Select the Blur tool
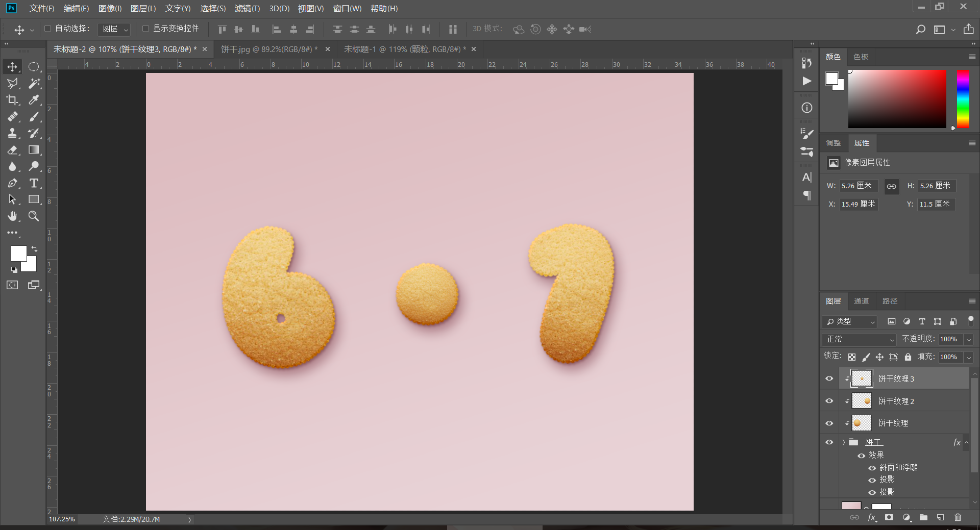Screen dimensions: 980x530 [12, 166]
